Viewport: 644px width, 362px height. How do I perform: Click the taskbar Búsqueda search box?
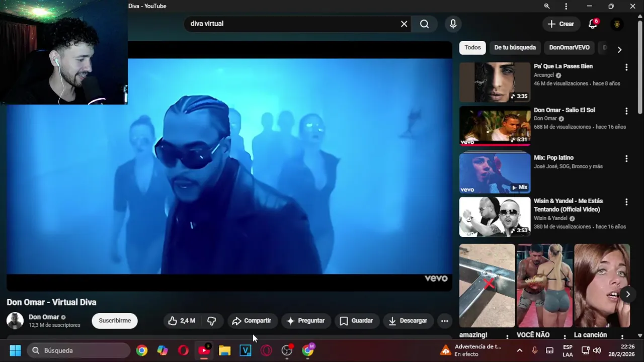(78, 350)
